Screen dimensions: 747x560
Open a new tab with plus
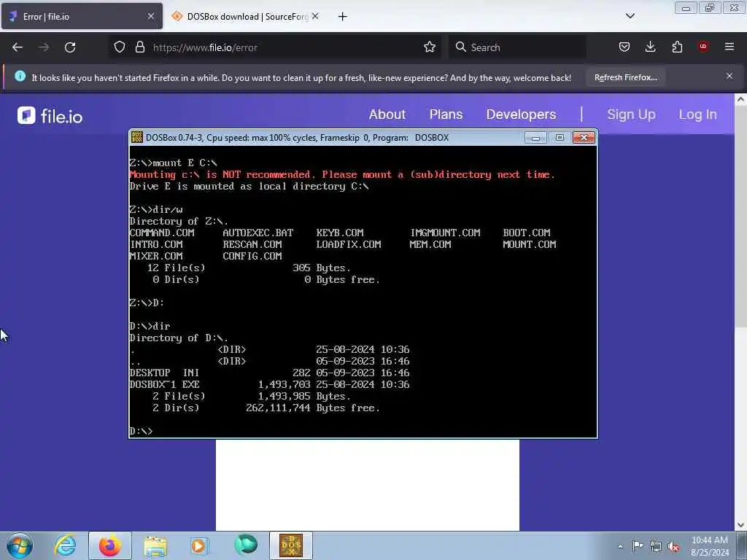click(343, 17)
